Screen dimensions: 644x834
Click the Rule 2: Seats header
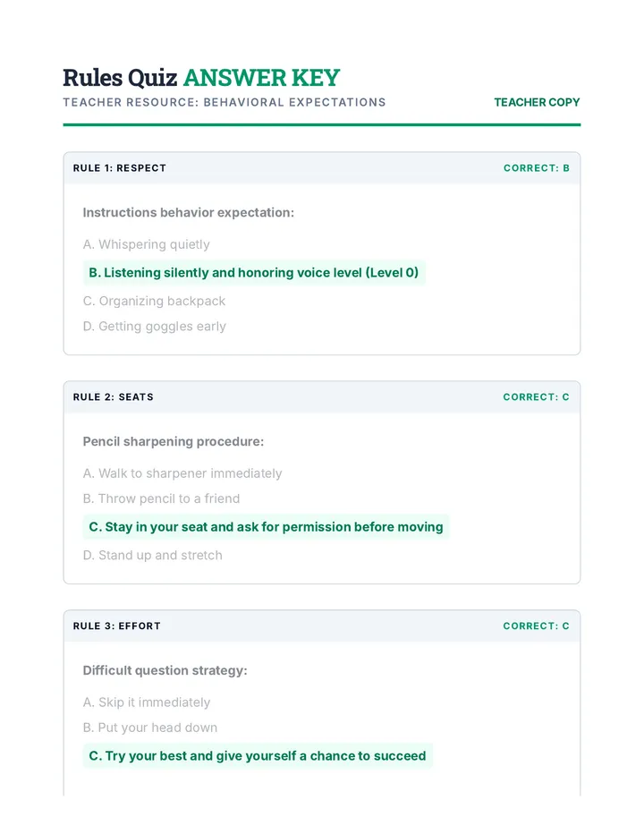click(x=114, y=397)
